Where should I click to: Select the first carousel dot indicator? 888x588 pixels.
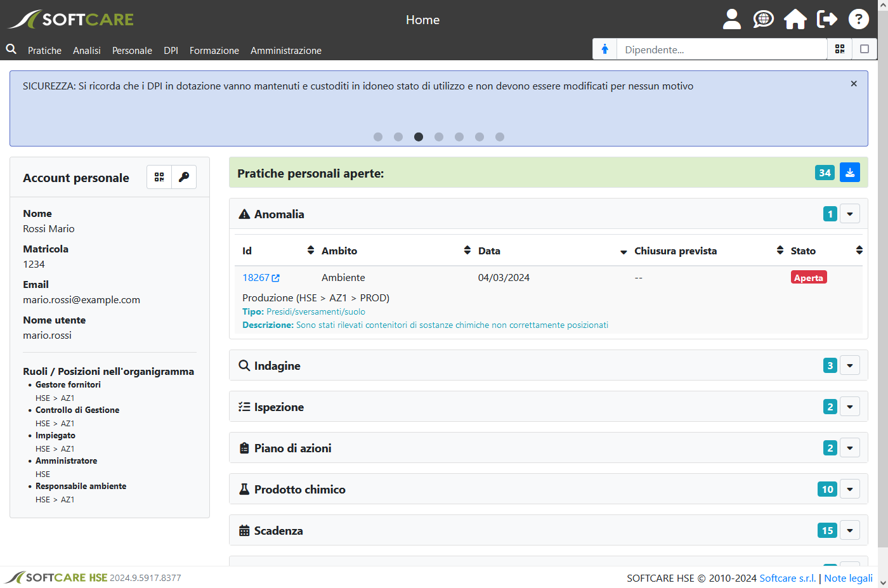[378, 137]
